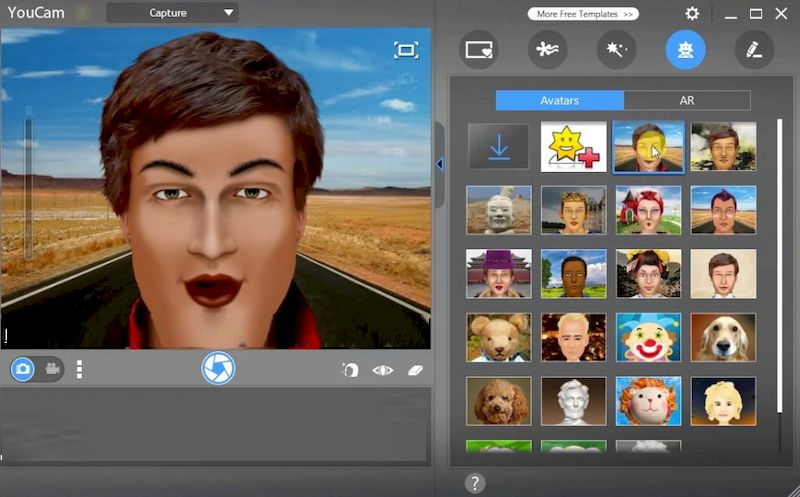Screen dimensions: 800x497
Task: Select the blond older man avatar
Action: click(573, 338)
